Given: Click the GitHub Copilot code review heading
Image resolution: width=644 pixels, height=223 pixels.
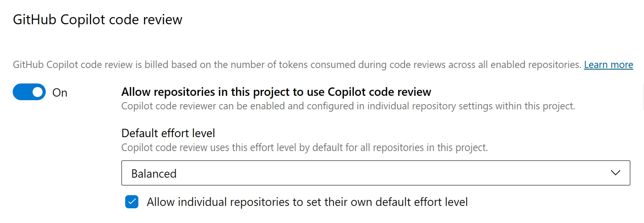Looking at the screenshot, I should pyautogui.click(x=97, y=19).
